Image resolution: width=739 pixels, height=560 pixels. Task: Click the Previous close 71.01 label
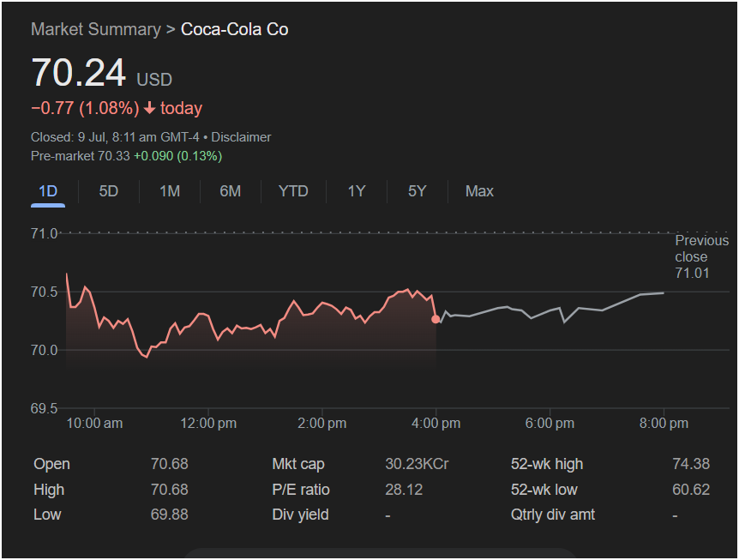coord(701,257)
